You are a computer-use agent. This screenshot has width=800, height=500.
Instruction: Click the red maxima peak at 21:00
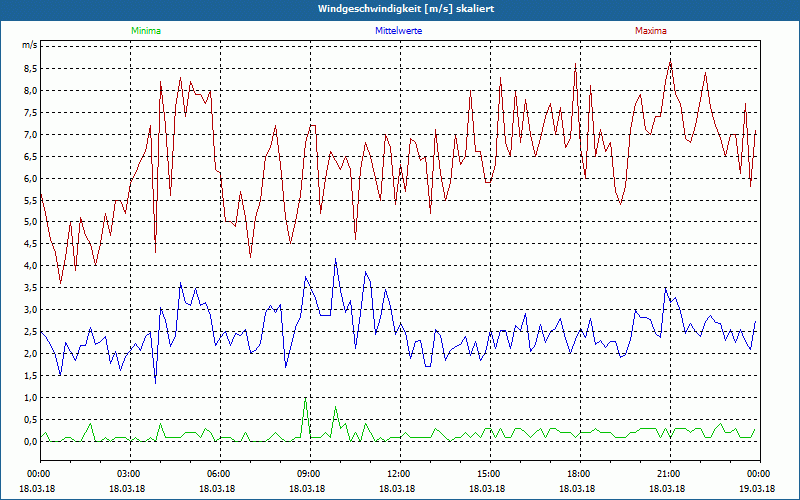[x=670, y=62]
